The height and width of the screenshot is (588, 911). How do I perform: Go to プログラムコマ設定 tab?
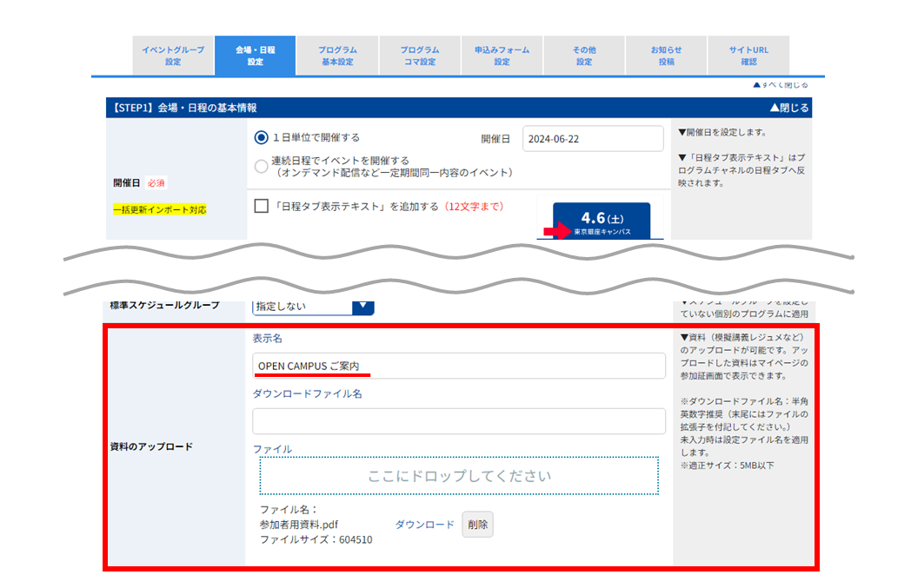click(x=420, y=56)
